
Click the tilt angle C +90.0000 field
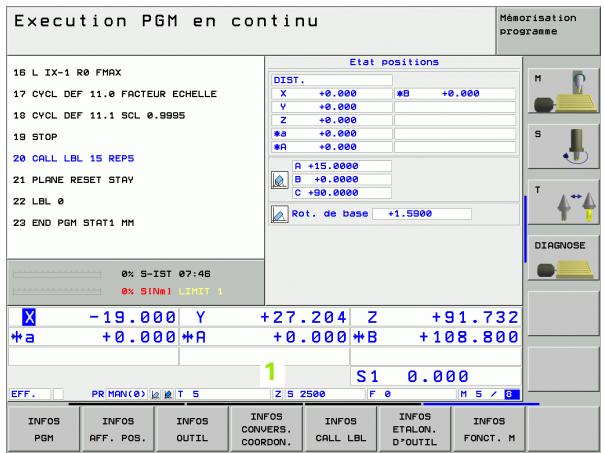(342, 193)
